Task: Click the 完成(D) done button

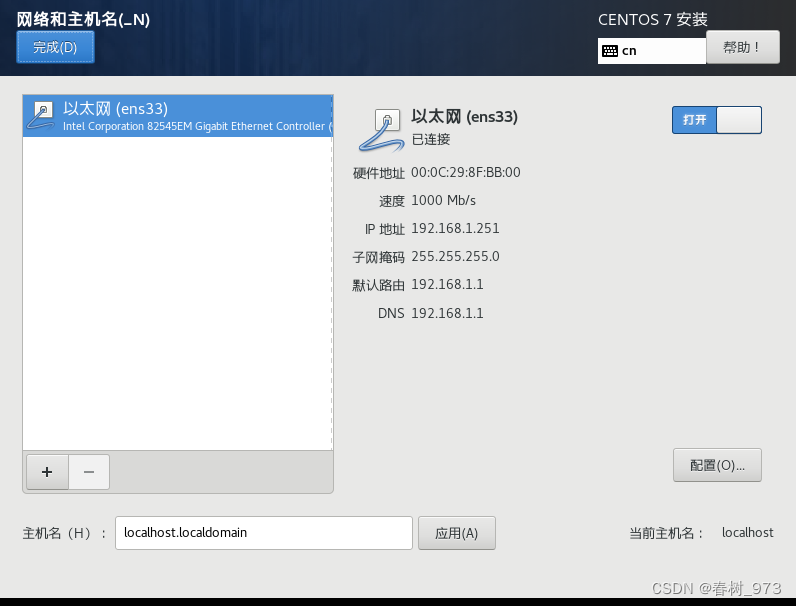Action: point(55,47)
